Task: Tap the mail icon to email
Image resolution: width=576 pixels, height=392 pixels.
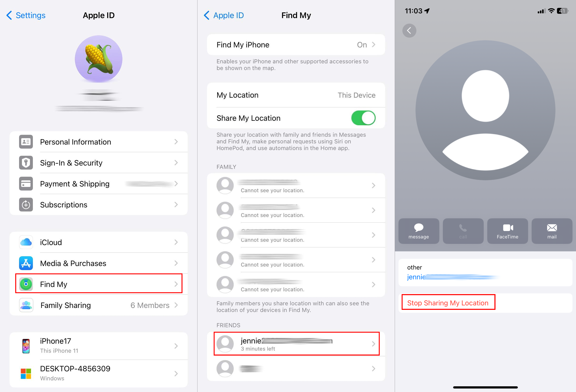Action: coord(551,231)
